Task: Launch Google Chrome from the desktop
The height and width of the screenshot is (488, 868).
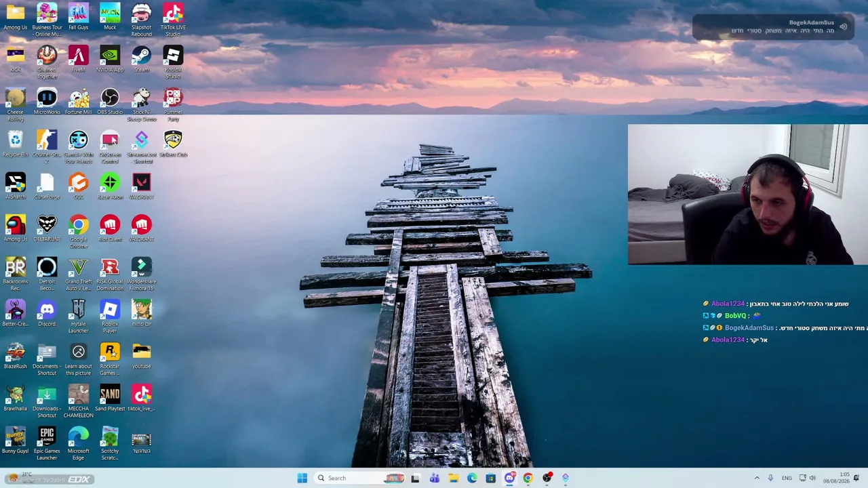Action: (78, 232)
